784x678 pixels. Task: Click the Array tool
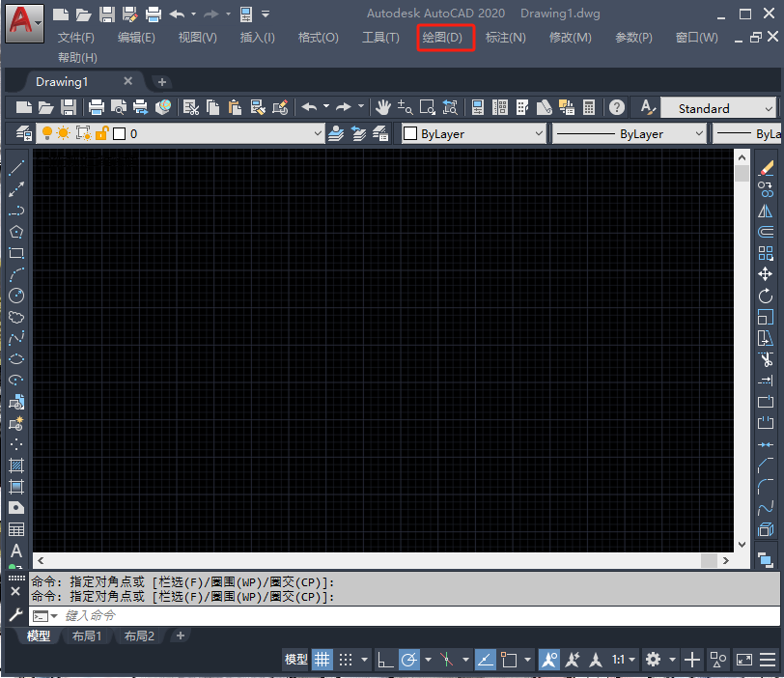766,253
